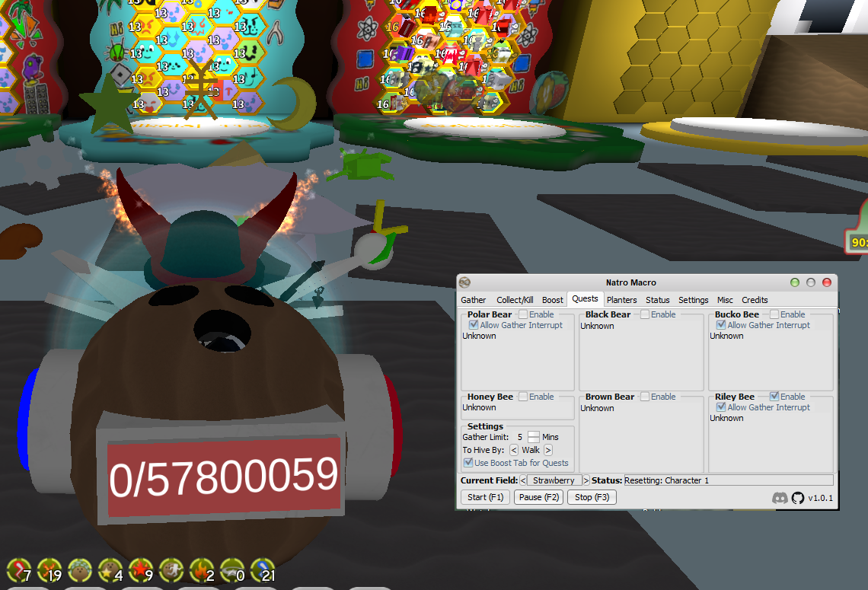Click the atom icon left of red hive
Viewport: 868px width, 590px height.
click(x=367, y=30)
